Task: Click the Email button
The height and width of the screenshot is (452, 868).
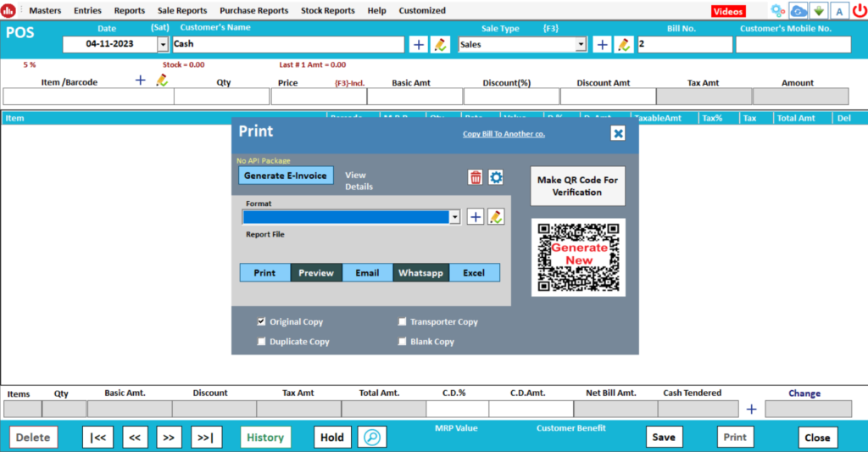Action: pos(367,272)
